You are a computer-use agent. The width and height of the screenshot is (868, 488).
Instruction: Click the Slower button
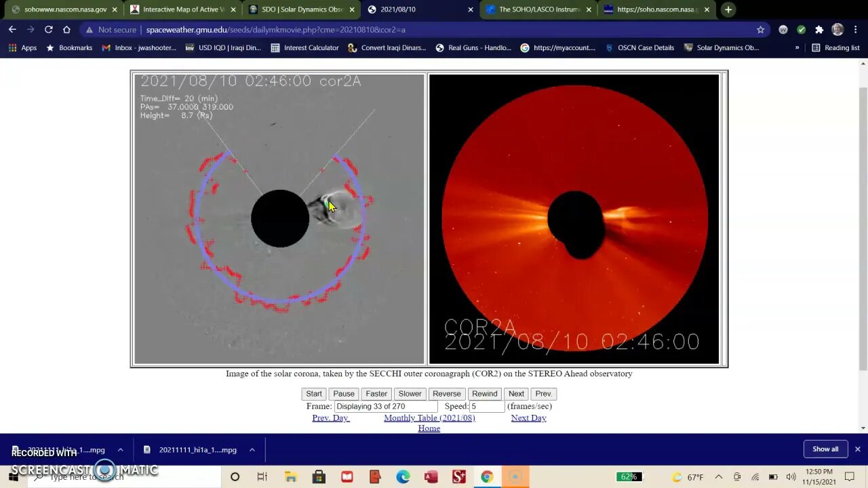point(410,394)
